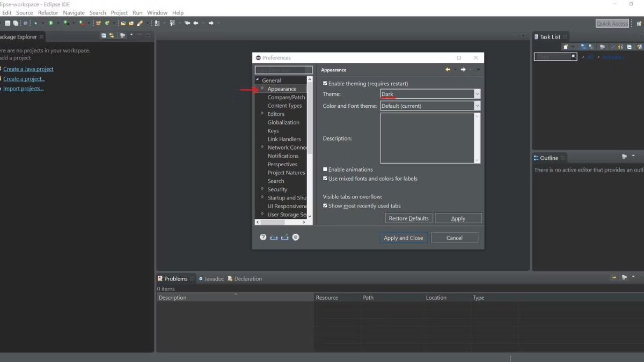Click the New Task icon in Task List
Viewport: 644px width, 362px height.
click(x=566, y=47)
